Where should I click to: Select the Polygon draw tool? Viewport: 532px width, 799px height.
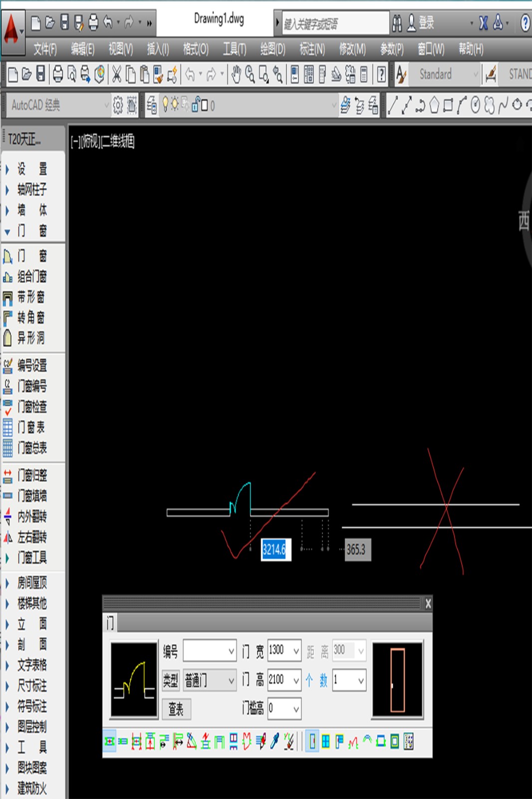click(x=434, y=105)
